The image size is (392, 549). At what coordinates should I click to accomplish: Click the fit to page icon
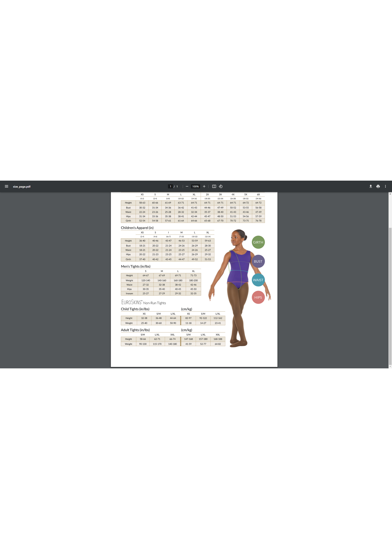(214, 186)
